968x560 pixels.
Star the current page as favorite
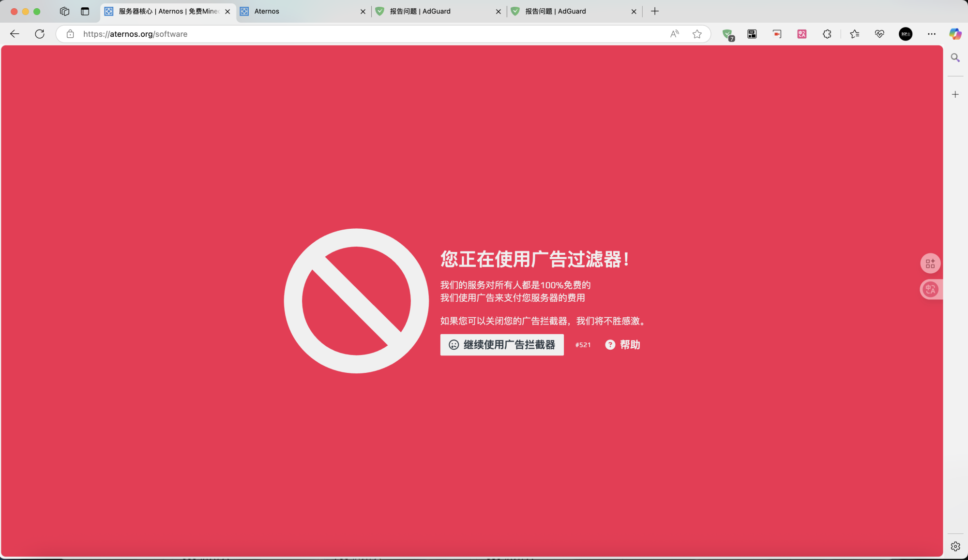click(x=697, y=34)
